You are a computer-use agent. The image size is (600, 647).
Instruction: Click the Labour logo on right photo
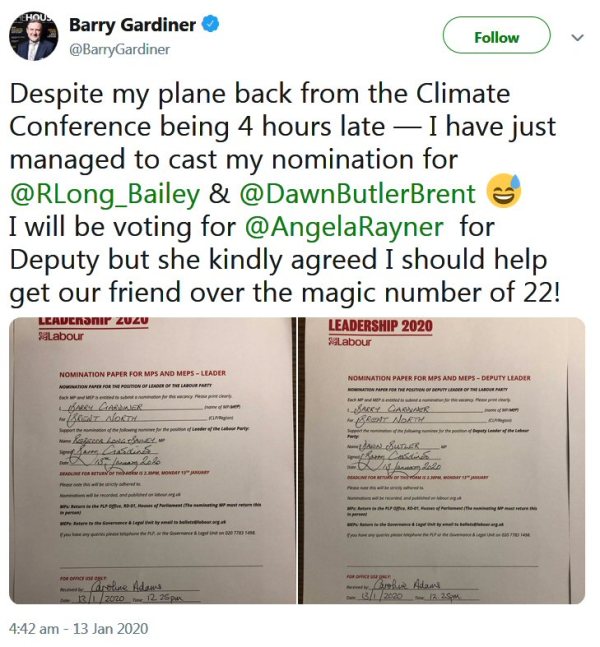pos(350,342)
